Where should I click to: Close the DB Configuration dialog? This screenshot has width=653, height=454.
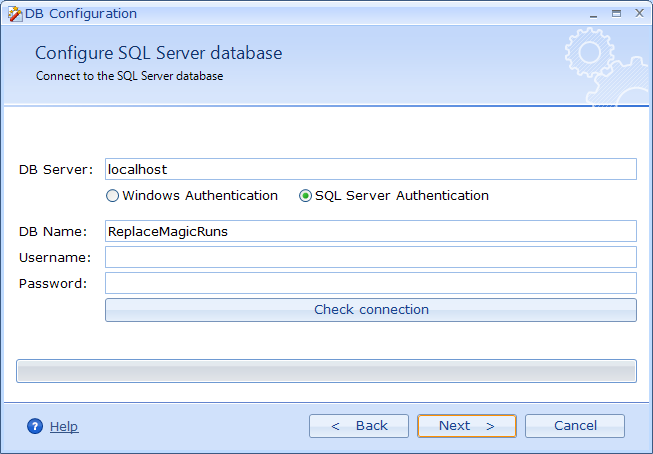click(x=637, y=14)
